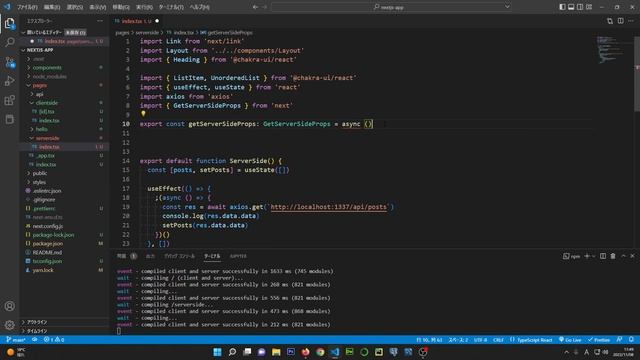Viewport: 640px width, 360px height.
Task: Open the Extensions view
Action: 9,100
